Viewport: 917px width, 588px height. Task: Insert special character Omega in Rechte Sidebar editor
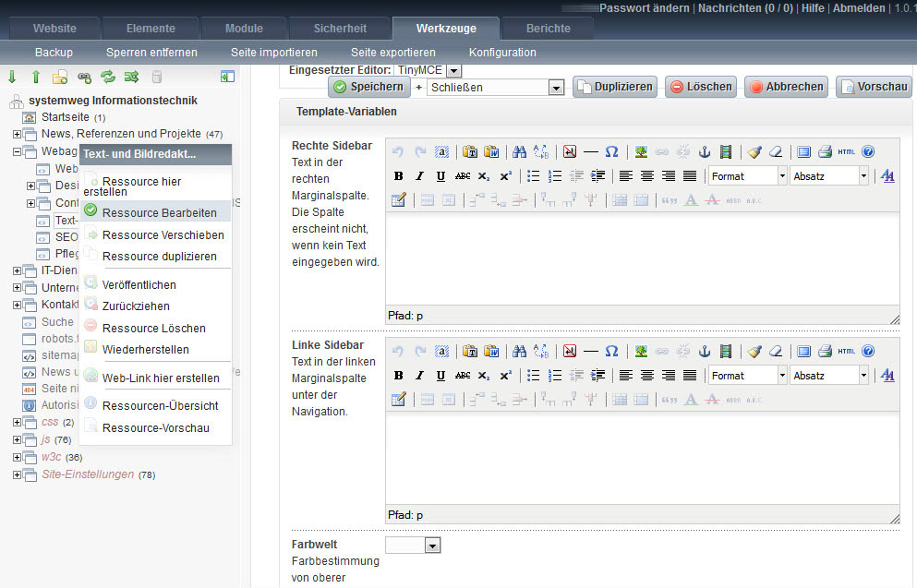click(611, 152)
